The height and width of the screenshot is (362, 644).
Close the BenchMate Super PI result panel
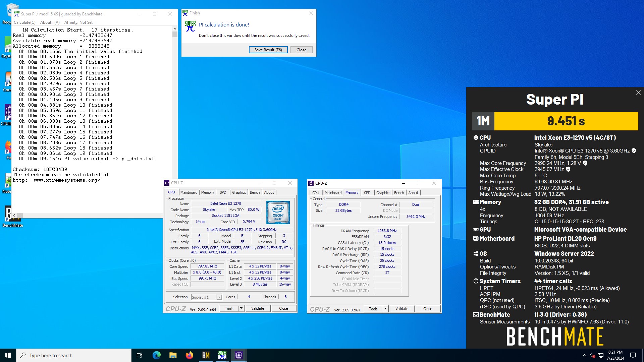click(x=638, y=93)
